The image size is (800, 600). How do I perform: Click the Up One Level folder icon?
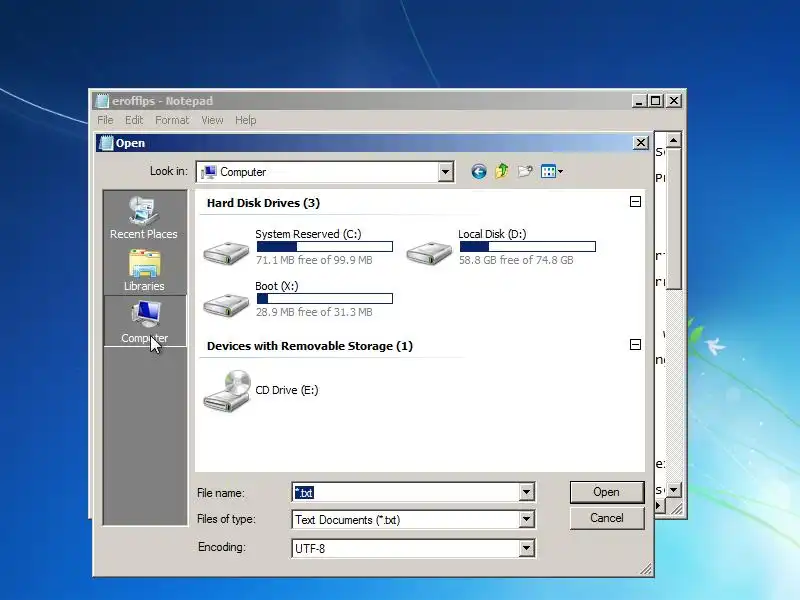[x=502, y=171]
